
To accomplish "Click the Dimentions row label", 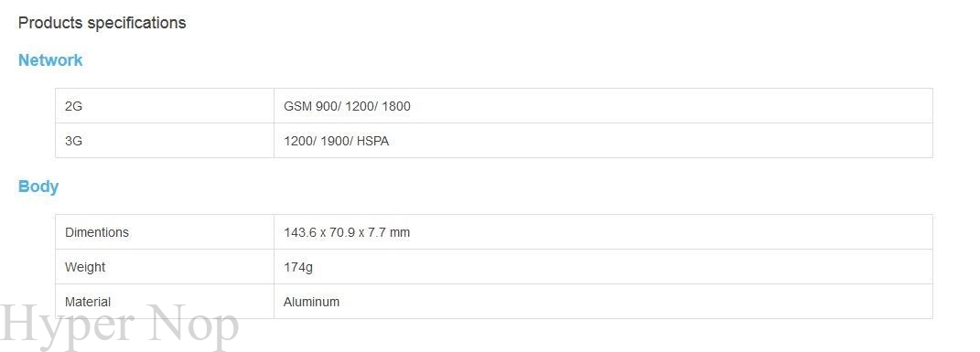I will click(97, 232).
